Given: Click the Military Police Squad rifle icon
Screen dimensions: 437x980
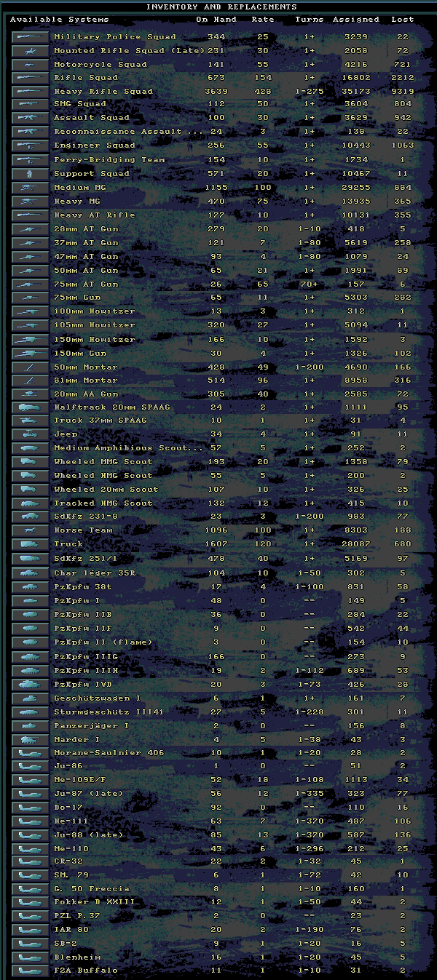Looking at the screenshot, I should [31, 36].
